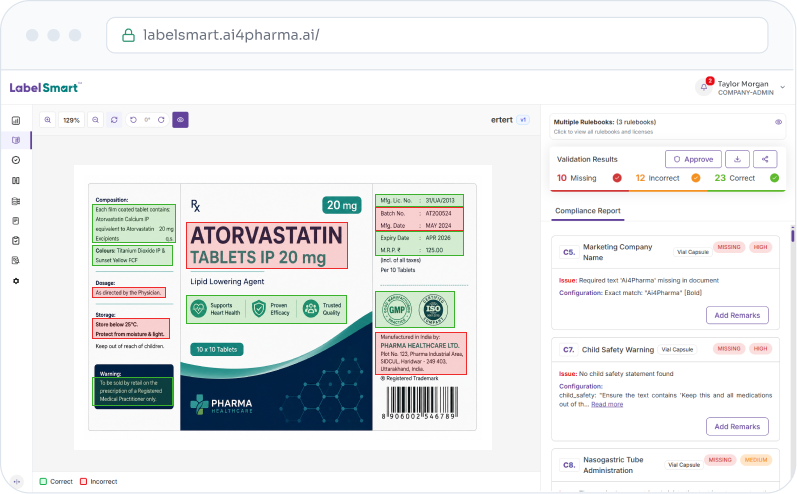Filter by 10 Missing results

pos(589,178)
